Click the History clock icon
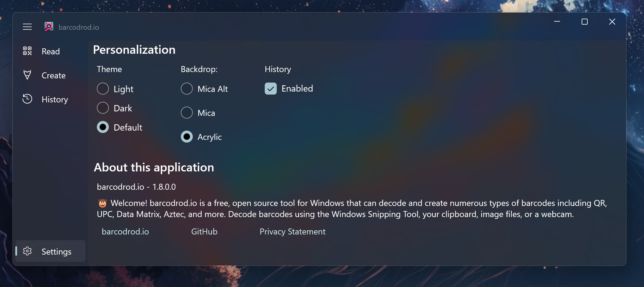 pyautogui.click(x=27, y=99)
